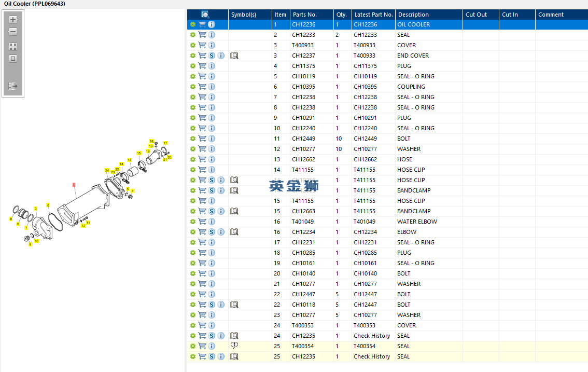Select part number CH10395 in Parts No. column
588x372 pixels.
pyautogui.click(x=304, y=87)
